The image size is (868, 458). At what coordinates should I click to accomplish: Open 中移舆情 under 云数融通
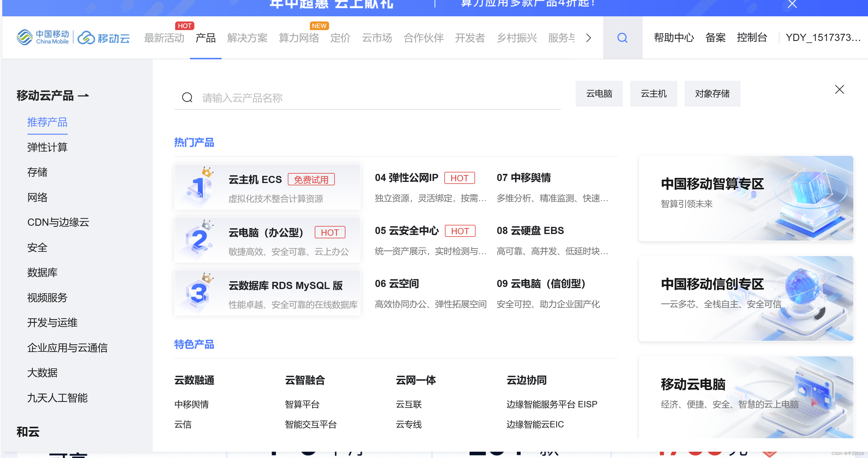click(191, 404)
